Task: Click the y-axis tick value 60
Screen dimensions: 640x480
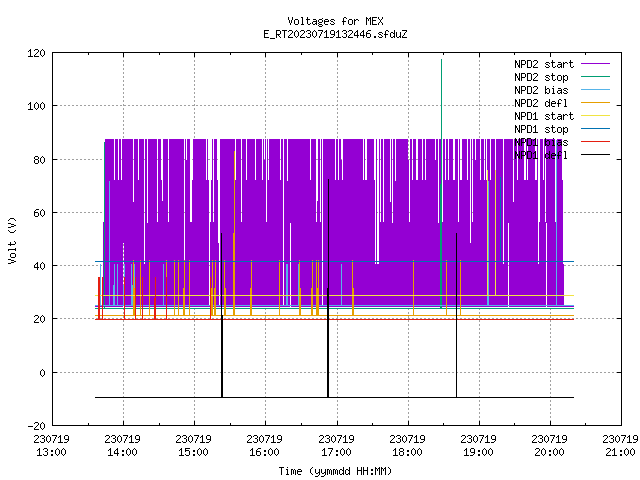Action: click(39, 213)
